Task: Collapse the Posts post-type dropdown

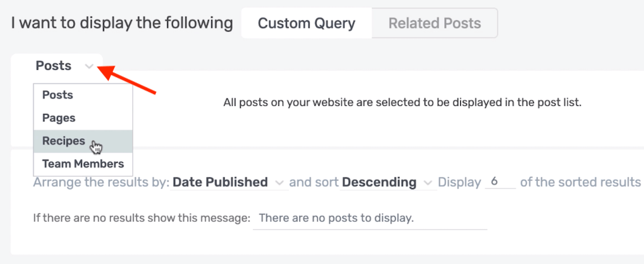Action: (x=64, y=66)
